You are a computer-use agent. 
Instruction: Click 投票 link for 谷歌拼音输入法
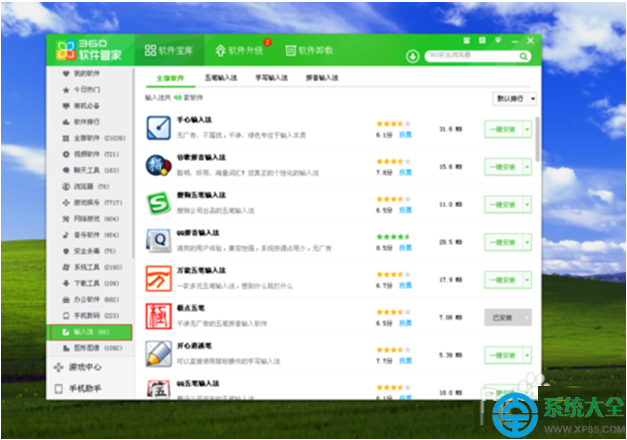(x=405, y=172)
